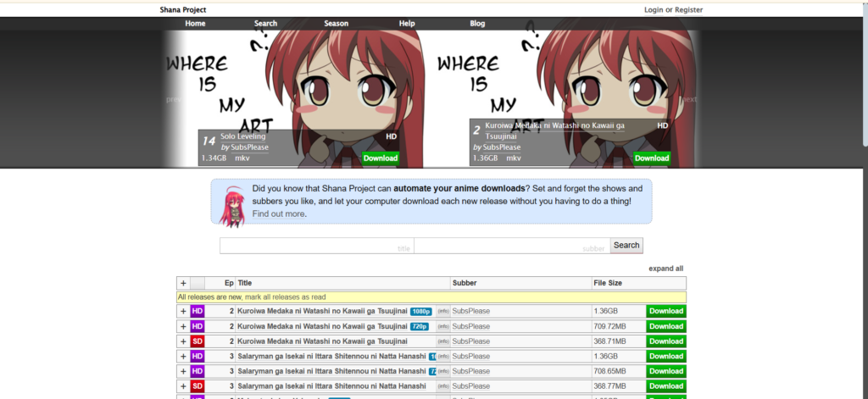Click the title search input field

[317, 246]
